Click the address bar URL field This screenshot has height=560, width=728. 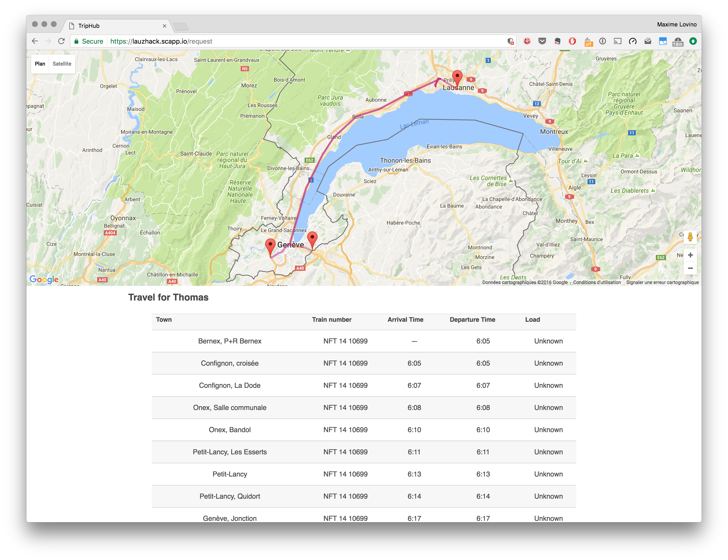point(300,41)
